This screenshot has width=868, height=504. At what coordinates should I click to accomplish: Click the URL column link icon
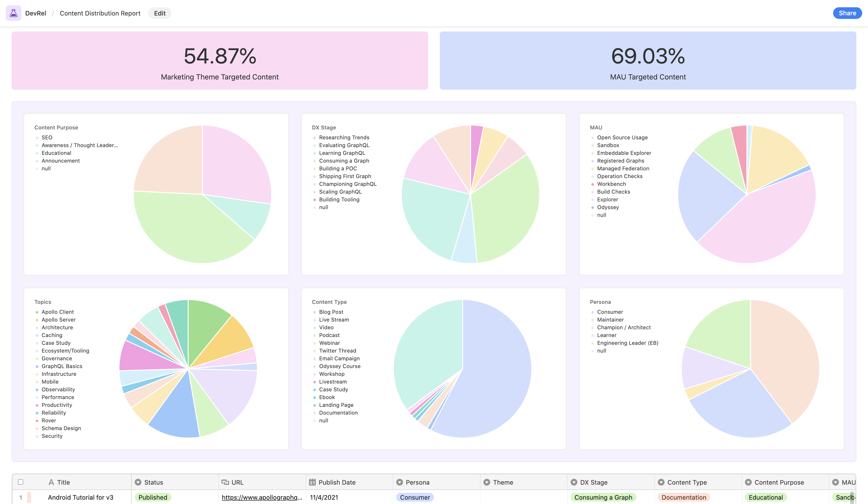coord(225,482)
